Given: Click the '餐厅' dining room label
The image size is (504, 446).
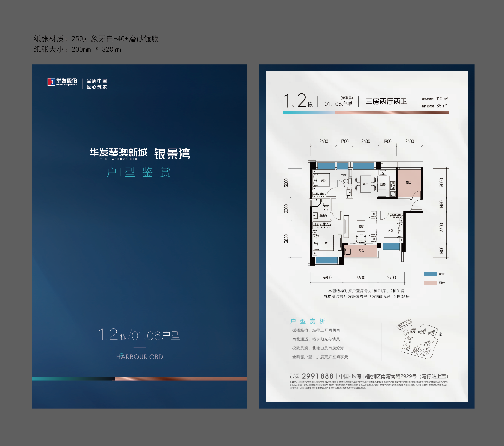Looking at the screenshot, I should tap(365, 184).
